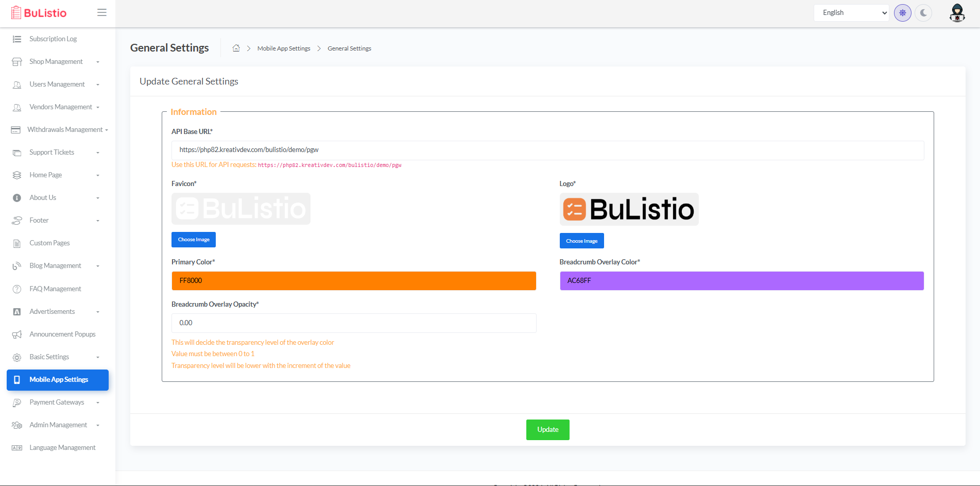Open the English language dropdown

tap(852, 13)
